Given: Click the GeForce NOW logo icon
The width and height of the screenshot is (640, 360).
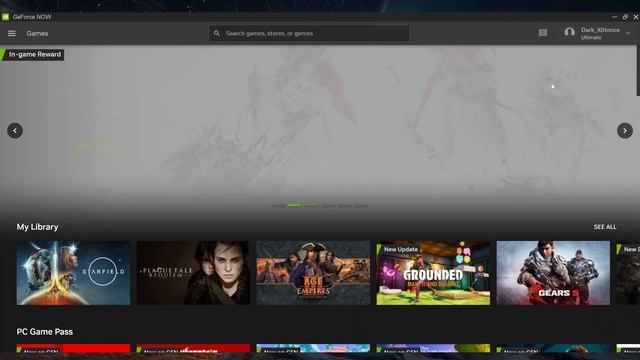Looking at the screenshot, I should tap(5, 17).
